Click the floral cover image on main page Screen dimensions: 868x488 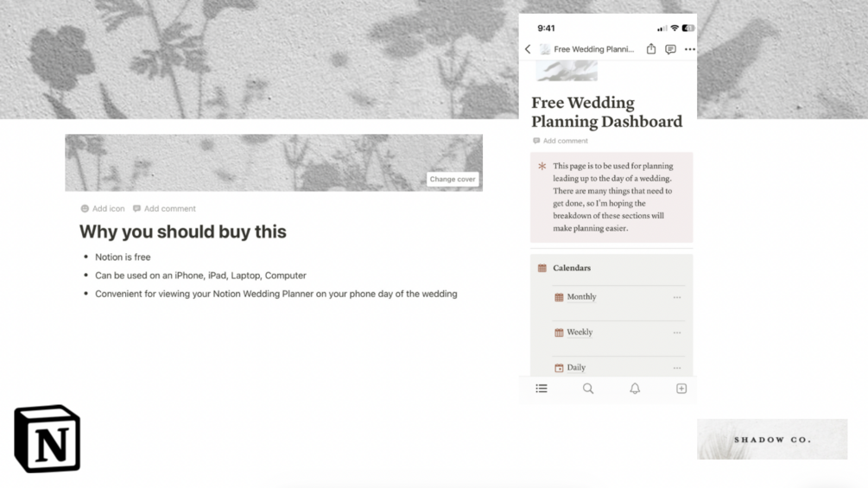coord(274,162)
